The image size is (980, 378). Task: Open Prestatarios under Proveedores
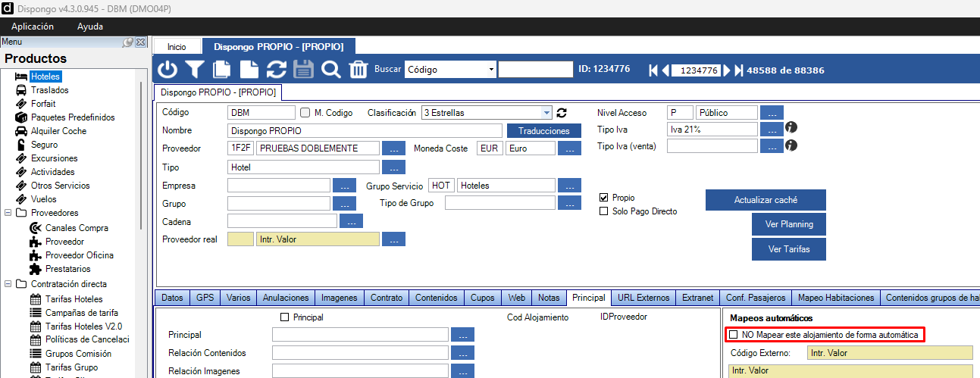click(x=68, y=269)
